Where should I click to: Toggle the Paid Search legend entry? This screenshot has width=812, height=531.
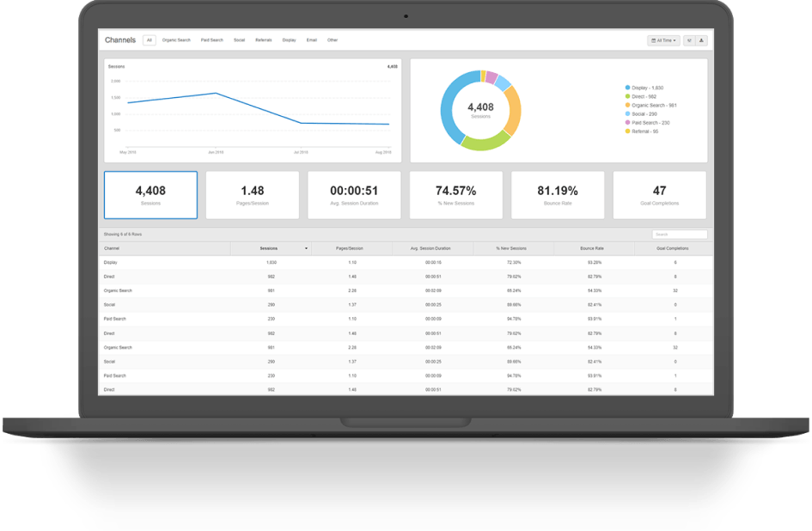[x=650, y=123]
